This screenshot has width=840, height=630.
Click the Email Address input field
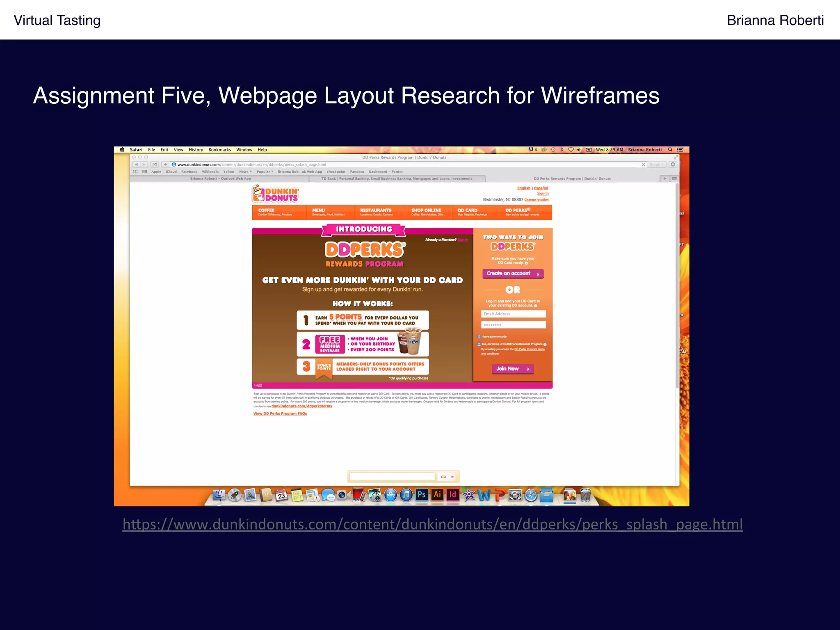513,314
